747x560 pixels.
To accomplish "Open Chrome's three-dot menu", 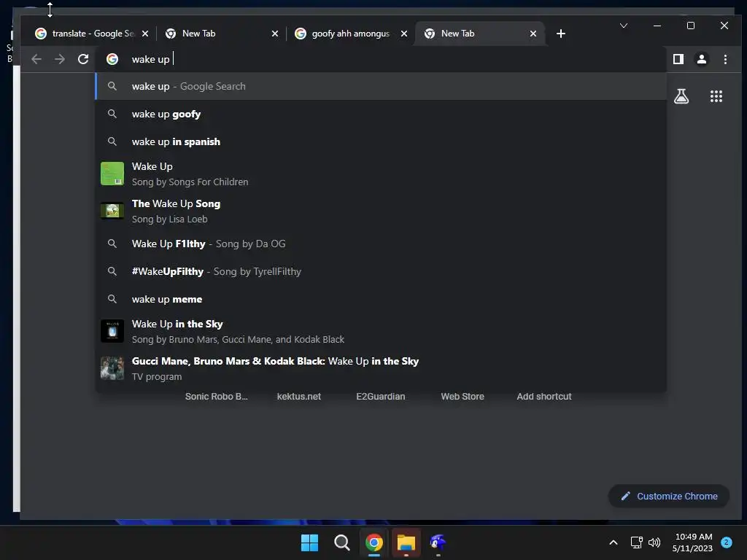I will pos(725,59).
